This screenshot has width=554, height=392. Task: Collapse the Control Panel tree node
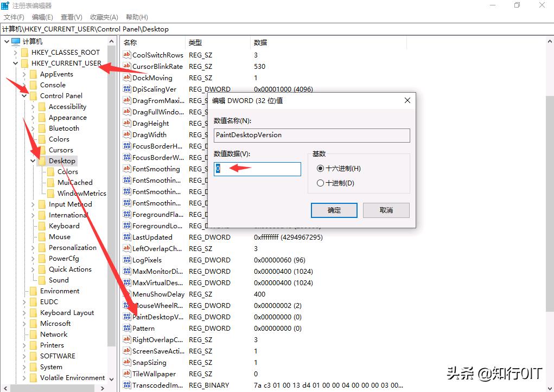pos(24,95)
